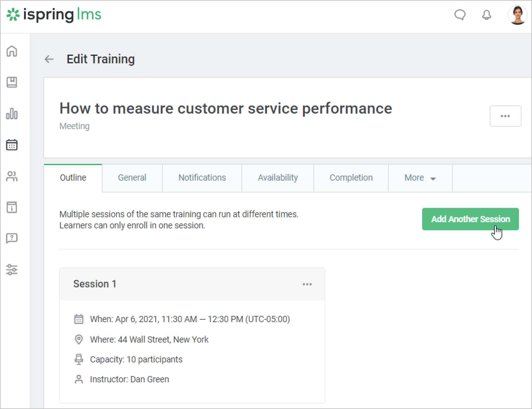Open the Calendar events icon in sidebar

[12, 145]
